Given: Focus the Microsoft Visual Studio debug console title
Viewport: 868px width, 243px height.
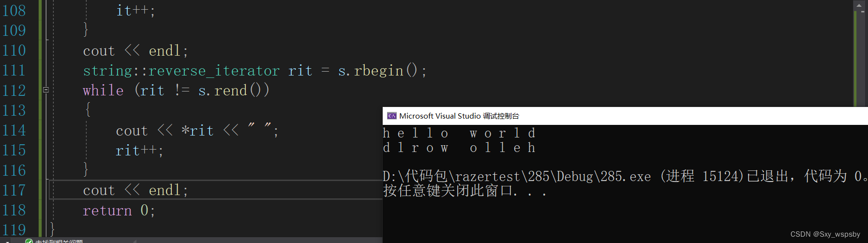Looking at the screenshot, I should (x=459, y=116).
